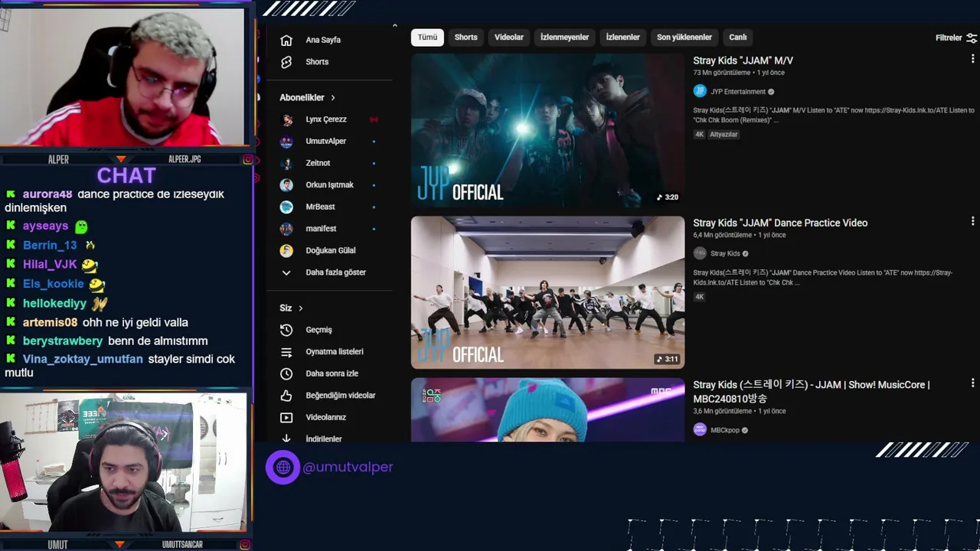Screen dimensions: 980x551
Task: Open options menu for JJAM M/V video
Action: (x=973, y=60)
